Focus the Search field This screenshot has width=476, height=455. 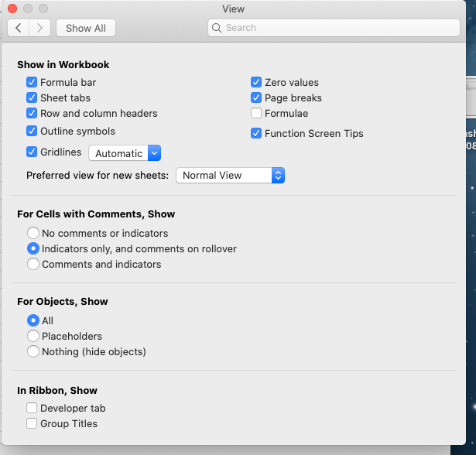(334, 28)
